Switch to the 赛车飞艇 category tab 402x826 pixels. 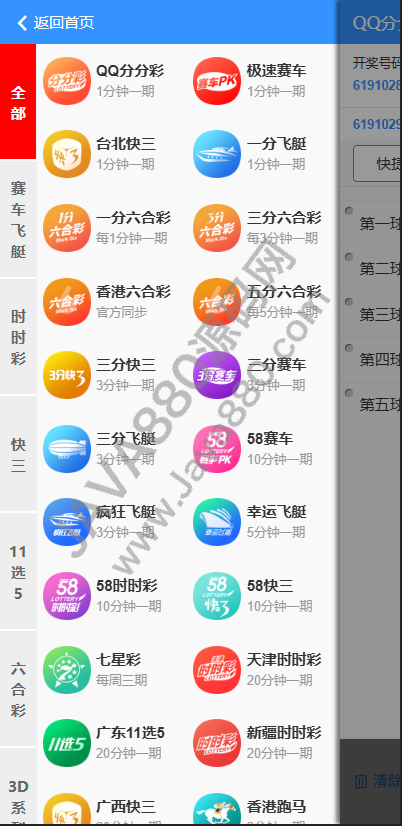tap(18, 219)
